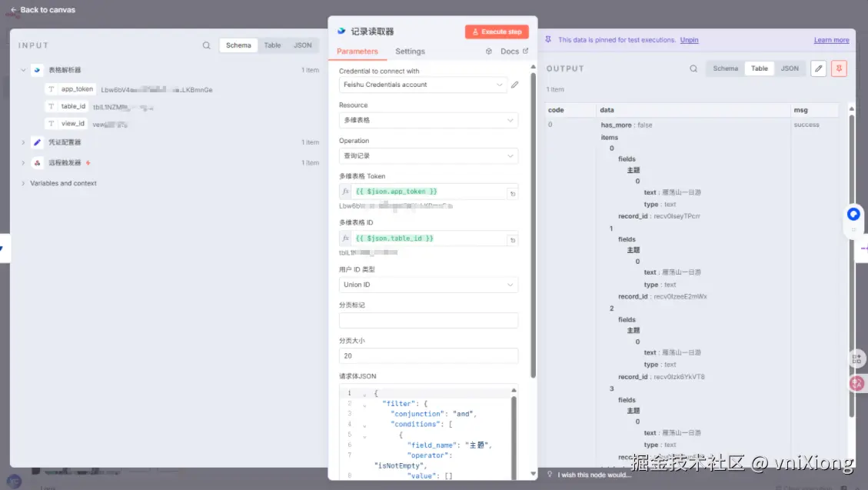Click the OUTPUT table vertical scrollbar
Viewport: 868px width, 490px height.
(x=851, y=265)
